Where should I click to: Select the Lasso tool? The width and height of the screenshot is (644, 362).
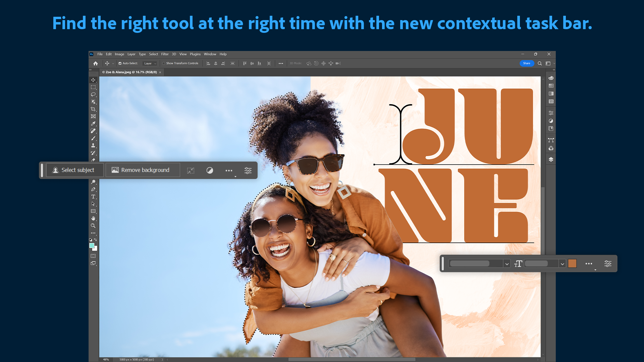point(93,95)
